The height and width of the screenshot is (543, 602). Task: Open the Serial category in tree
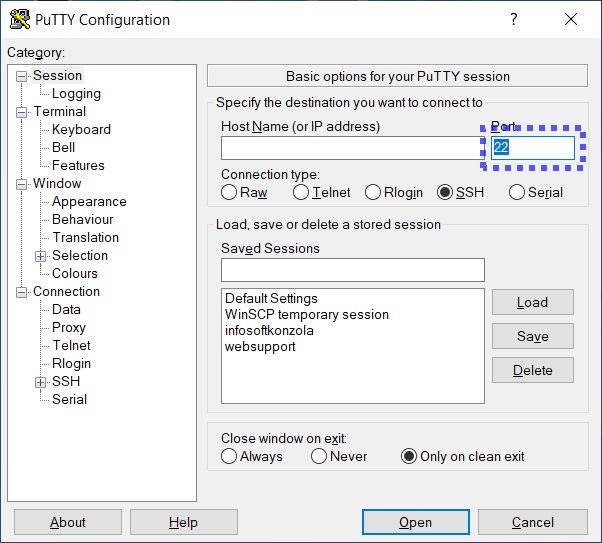coord(69,399)
